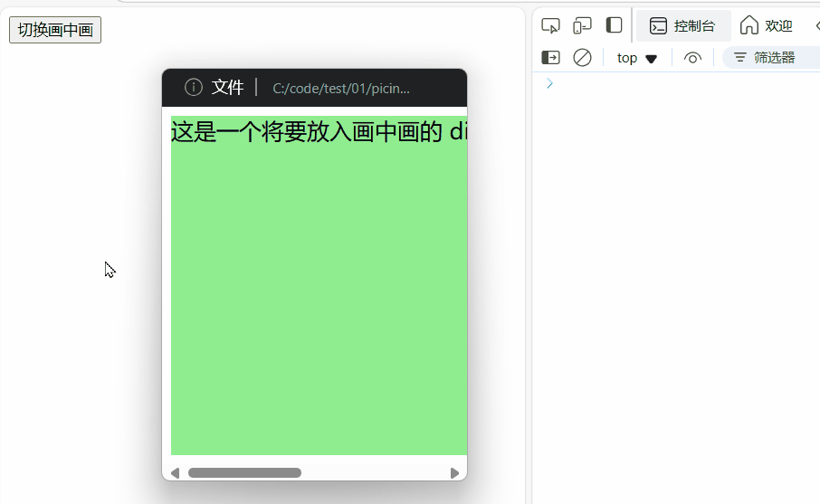Open the 控制台 console tab
The image size is (820, 504).
point(683,25)
